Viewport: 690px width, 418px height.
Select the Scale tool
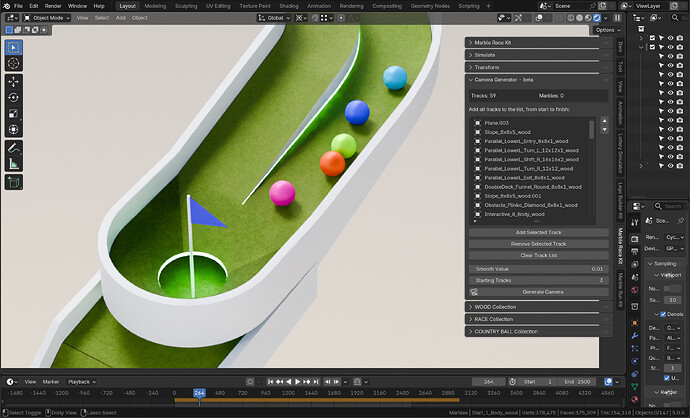click(14, 114)
